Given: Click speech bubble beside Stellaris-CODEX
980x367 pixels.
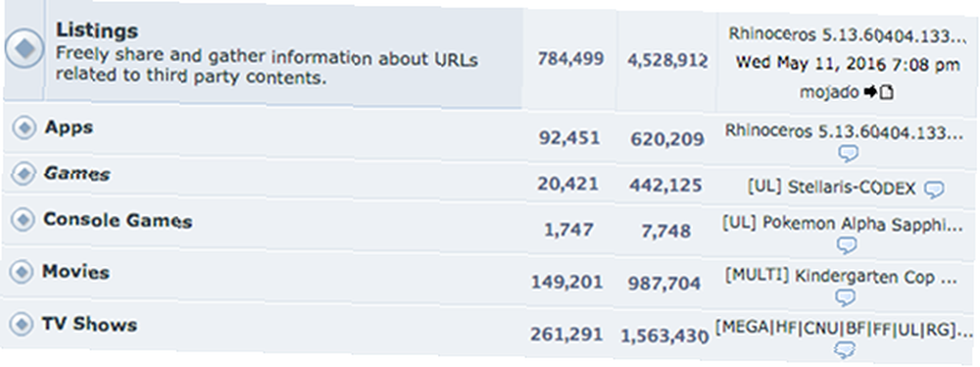Looking at the screenshot, I should [x=934, y=189].
